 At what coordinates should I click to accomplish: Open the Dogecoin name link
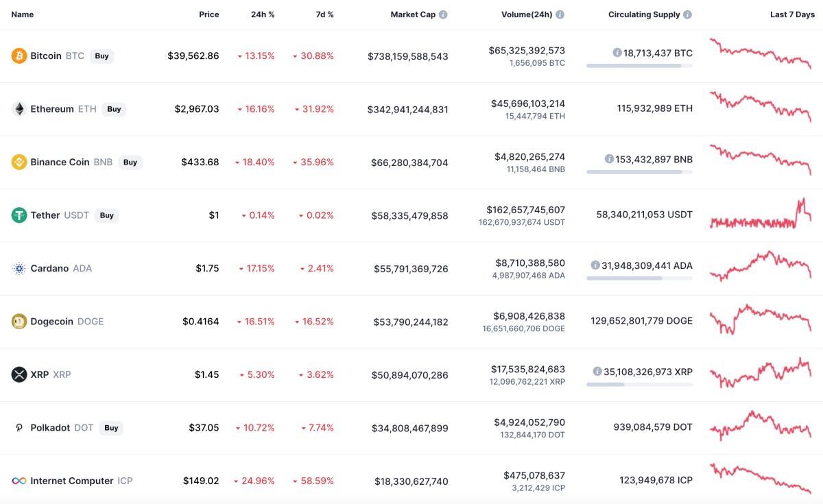(x=51, y=322)
